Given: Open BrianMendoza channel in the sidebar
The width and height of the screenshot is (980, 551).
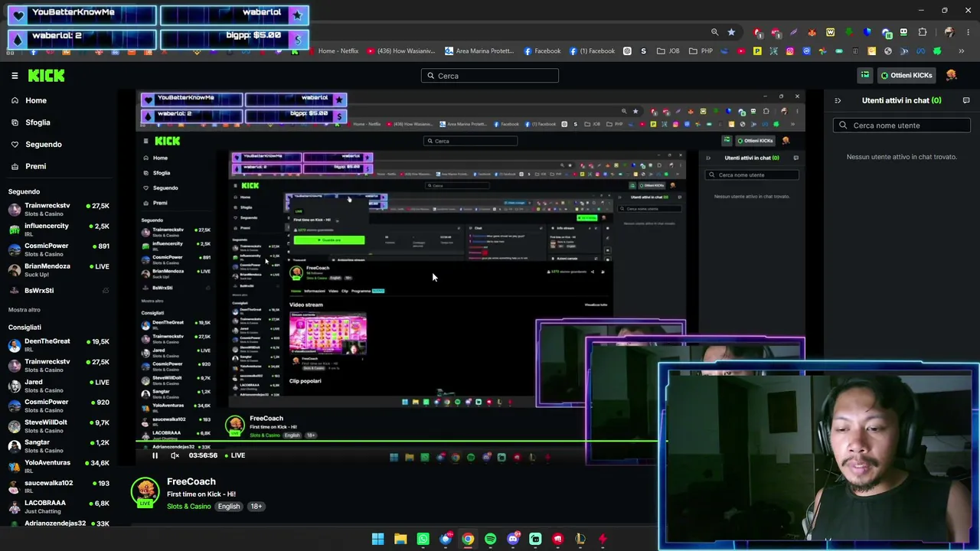Looking at the screenshot, I should click(x=59, y=270).
